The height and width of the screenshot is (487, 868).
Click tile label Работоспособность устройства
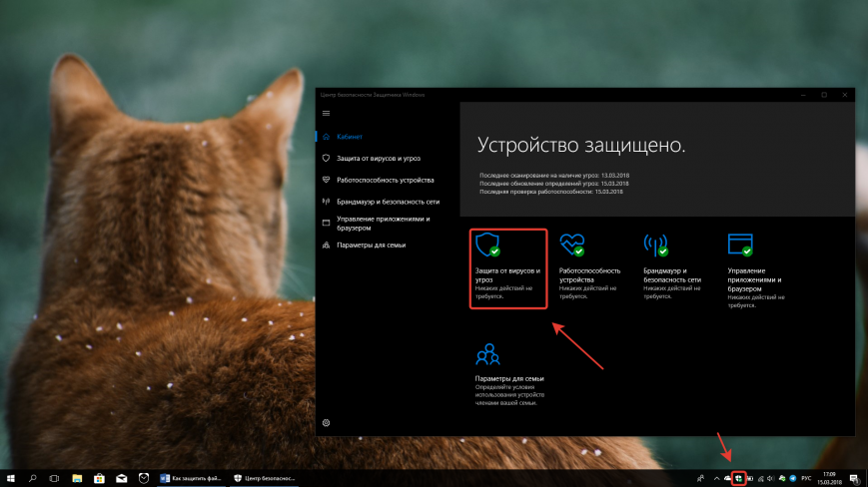[x=589, y=275]
